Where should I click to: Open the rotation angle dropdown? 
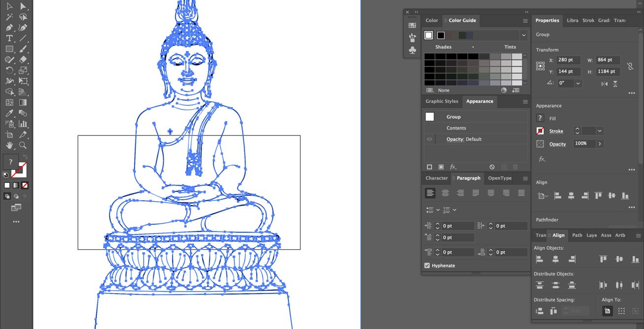(x=578, y=83)
